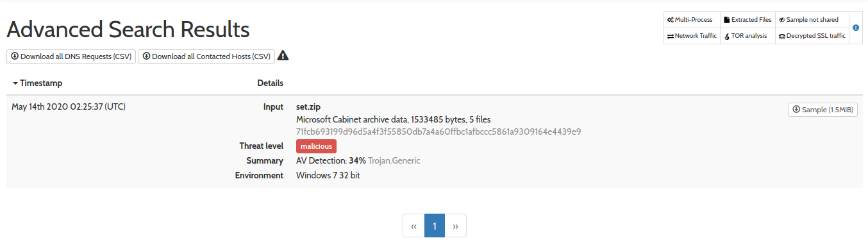868x247 pixels.
Task: Click the Details column header
Action: [270, 83]
